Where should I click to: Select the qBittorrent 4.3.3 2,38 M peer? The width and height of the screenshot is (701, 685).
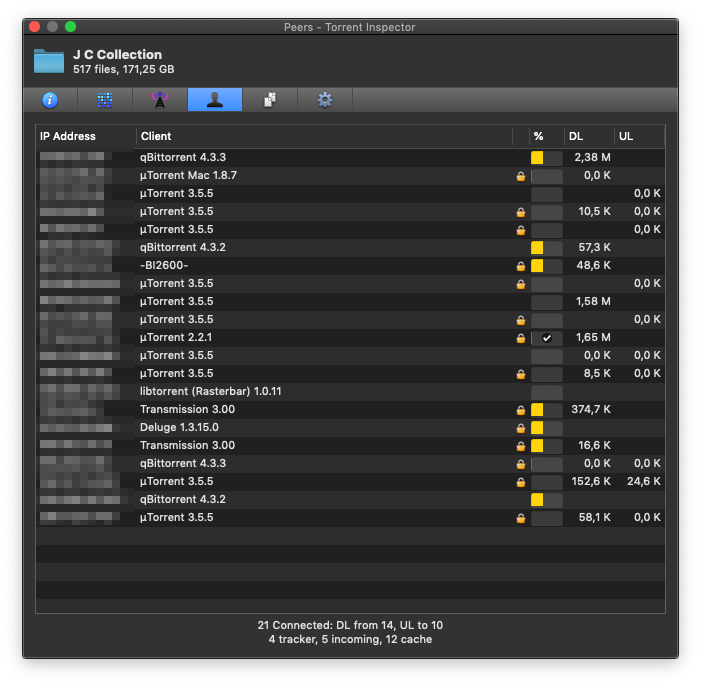[x=350, y=157]
